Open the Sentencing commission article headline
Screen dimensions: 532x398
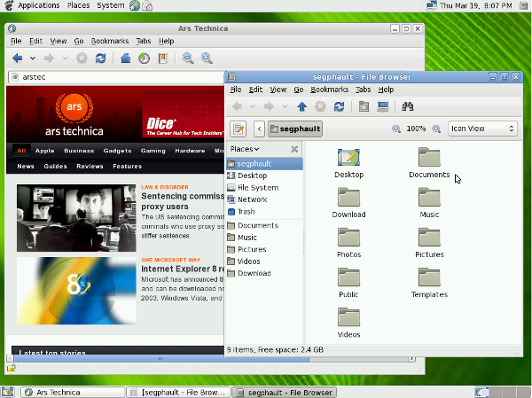(183, 201)
